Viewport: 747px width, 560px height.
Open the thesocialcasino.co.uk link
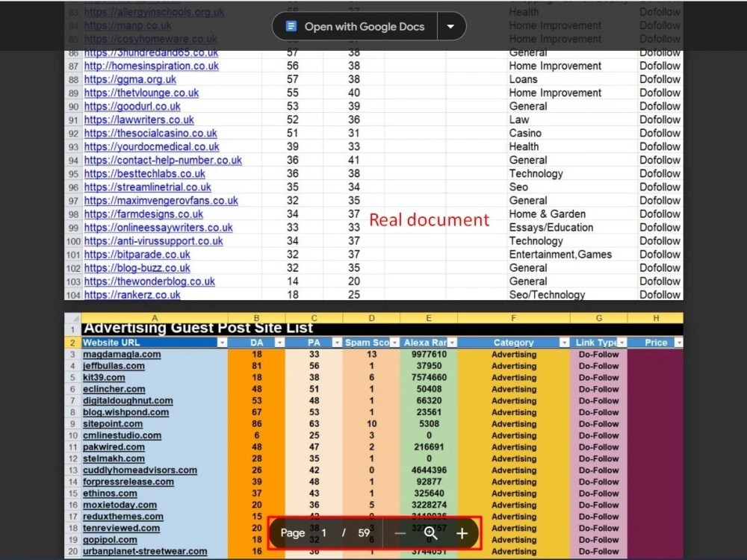pyautogui.click(x=151, y=134)
